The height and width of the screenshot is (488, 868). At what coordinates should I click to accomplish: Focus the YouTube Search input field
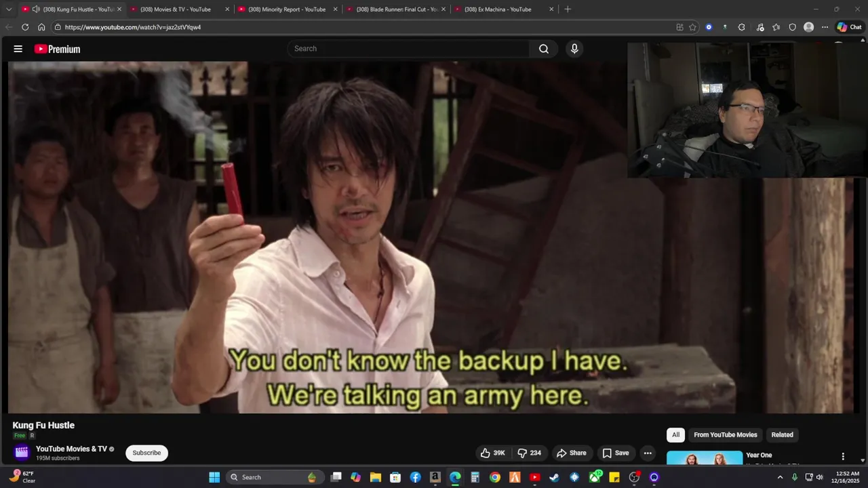(x=408, y=49)
